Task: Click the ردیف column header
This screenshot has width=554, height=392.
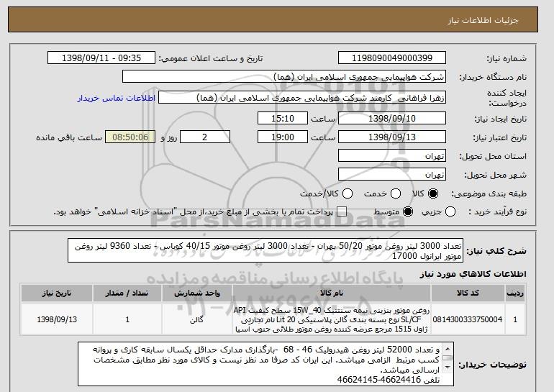Action: pyautogui.click(x=515, y=293)
